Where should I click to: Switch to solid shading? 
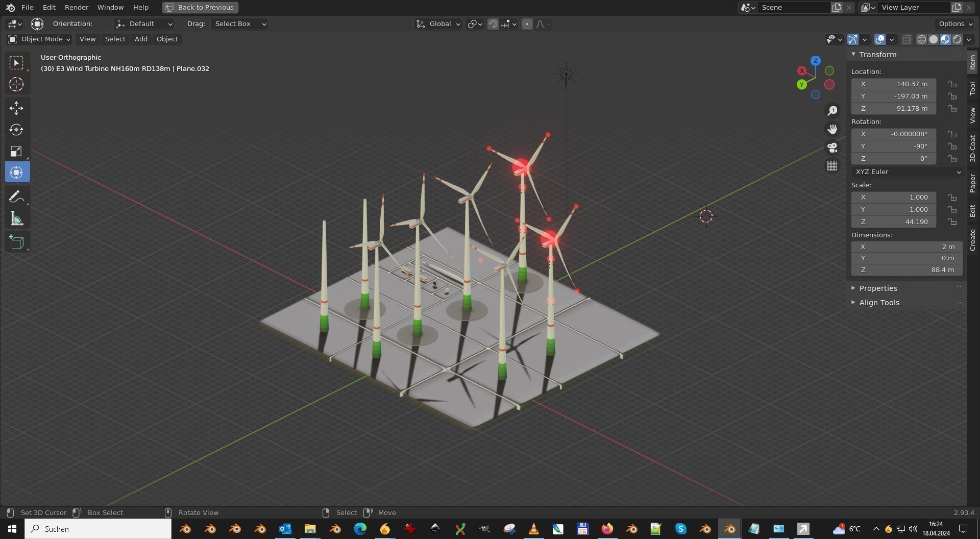pos(934,39)
